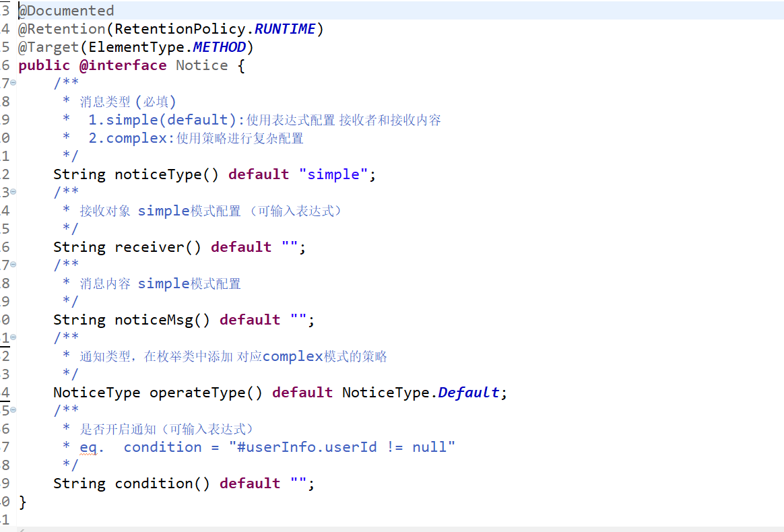Click the comment text 是否开启通知
This screenshot has width=784, height=532.
[x=118, y=429]
